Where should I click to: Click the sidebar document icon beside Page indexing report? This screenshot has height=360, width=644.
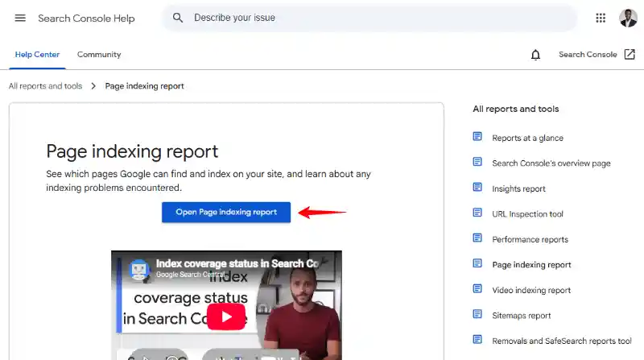(x=477, y=263)
